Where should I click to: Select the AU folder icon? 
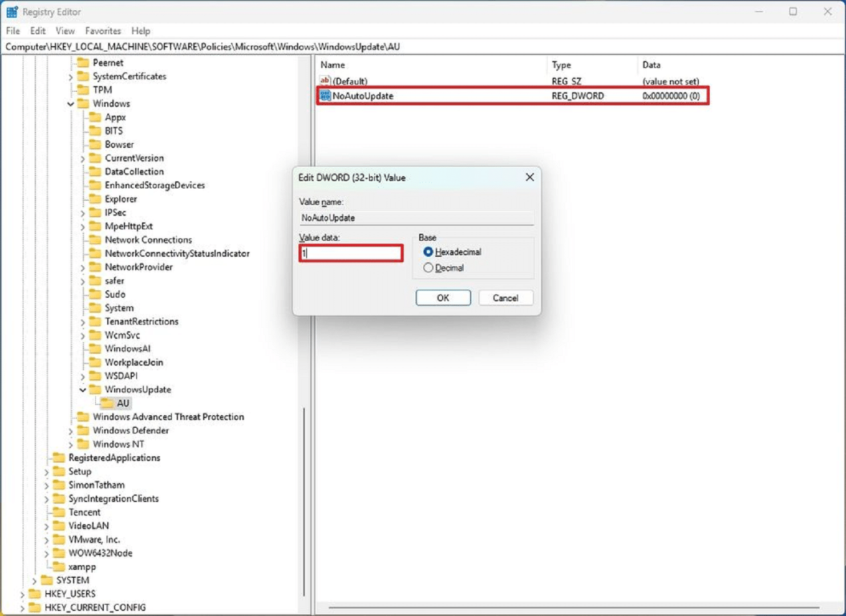(x=107, y=403)
